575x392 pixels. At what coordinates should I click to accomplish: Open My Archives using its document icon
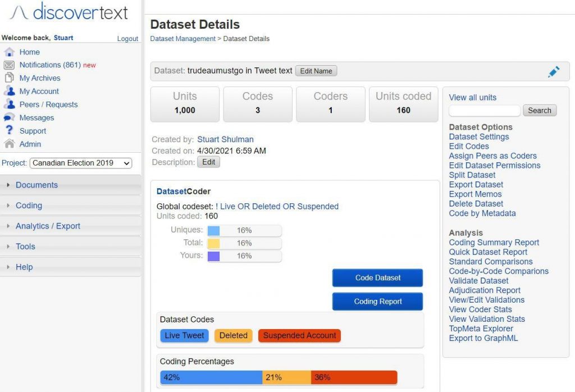[x=10, y=78]
